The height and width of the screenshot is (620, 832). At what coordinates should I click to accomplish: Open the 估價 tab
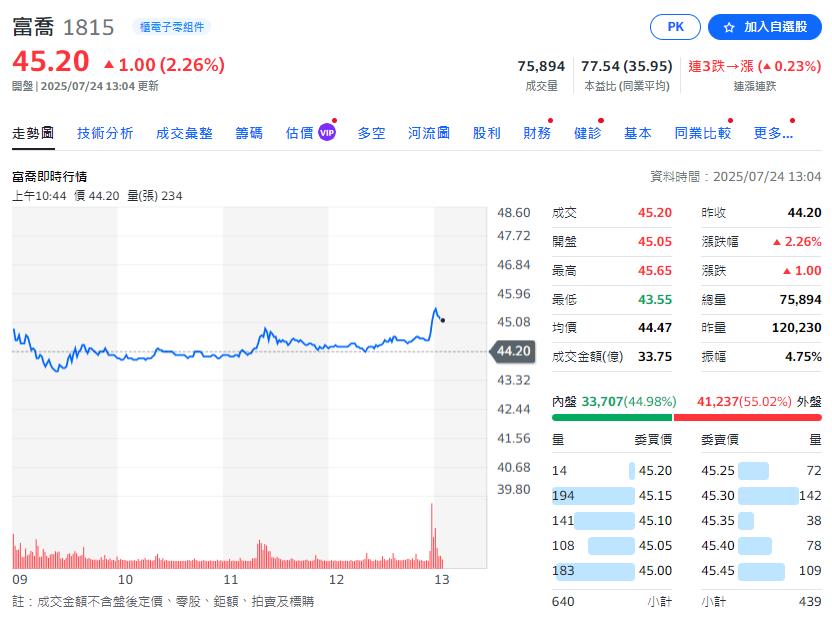pyautogui.click(x=300, y=133)
